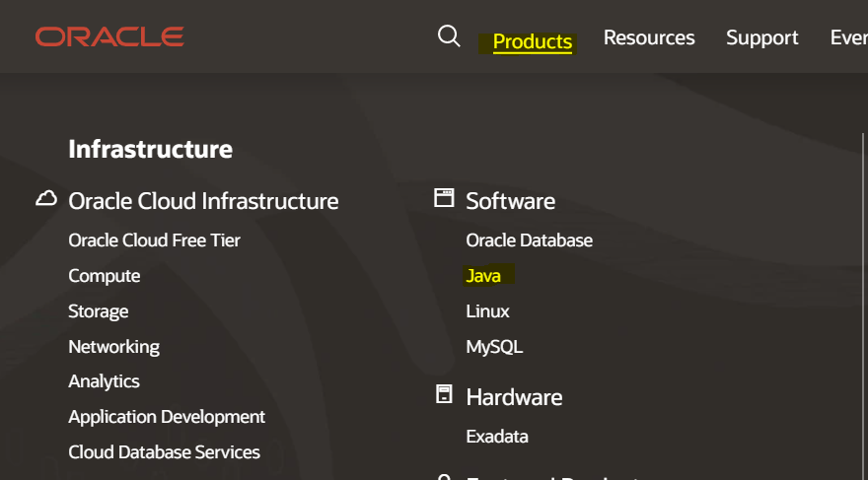Screen dimensions: 868x480
Task: Click the window icon beside Software
Action: click(x=444, y=197)
